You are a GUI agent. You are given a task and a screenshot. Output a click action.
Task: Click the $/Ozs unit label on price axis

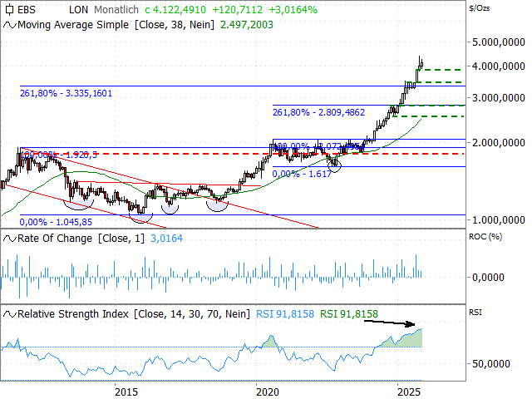tap(479, 7)
